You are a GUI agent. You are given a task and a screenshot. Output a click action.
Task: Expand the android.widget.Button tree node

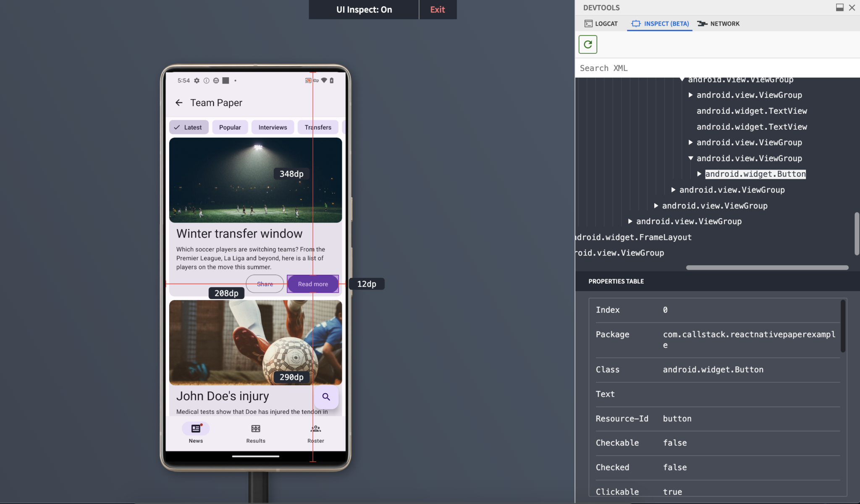[x=700, y=174]
